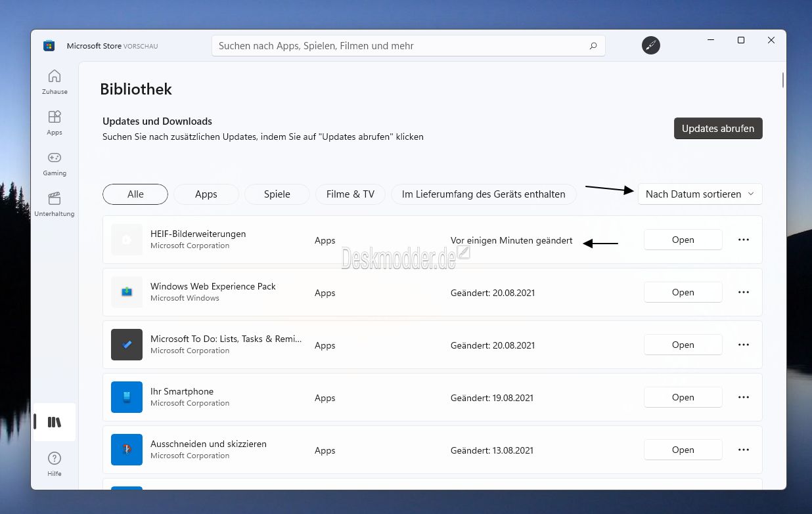This screenshot has width=812, height=514.
Task: Select Im Lieferumfang des Geräts enthalten filter
Action: click(484, 194)
